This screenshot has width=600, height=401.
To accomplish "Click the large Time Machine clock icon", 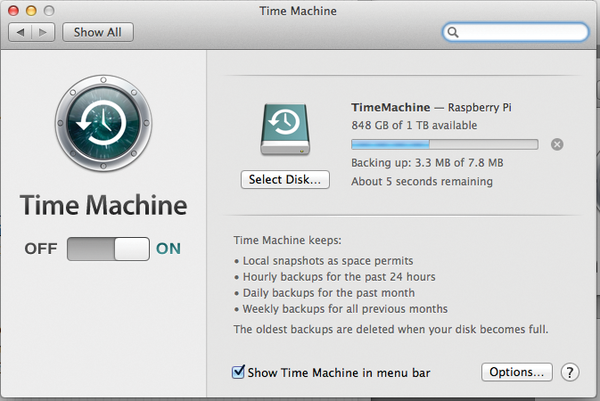I will [103, 123].
